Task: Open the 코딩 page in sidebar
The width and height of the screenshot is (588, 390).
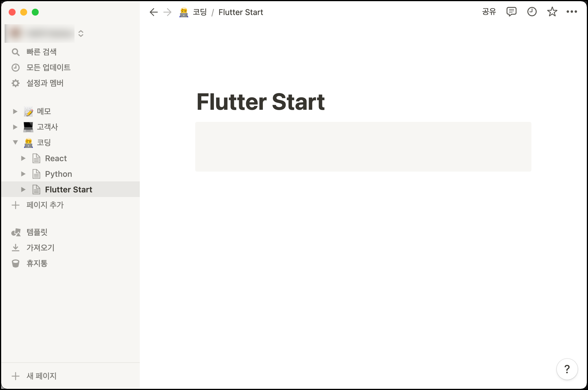Action: pyautogui.click(x=44, y=142)
